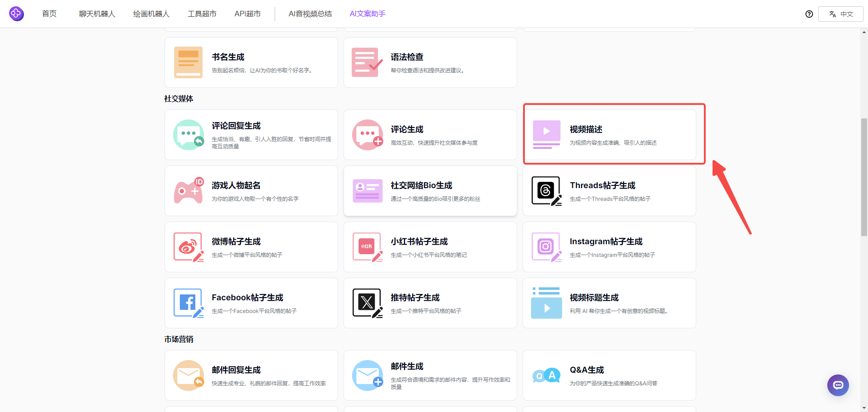
Task: Open AI音视频总结 in navigation
Action: [x=310, y=14]
